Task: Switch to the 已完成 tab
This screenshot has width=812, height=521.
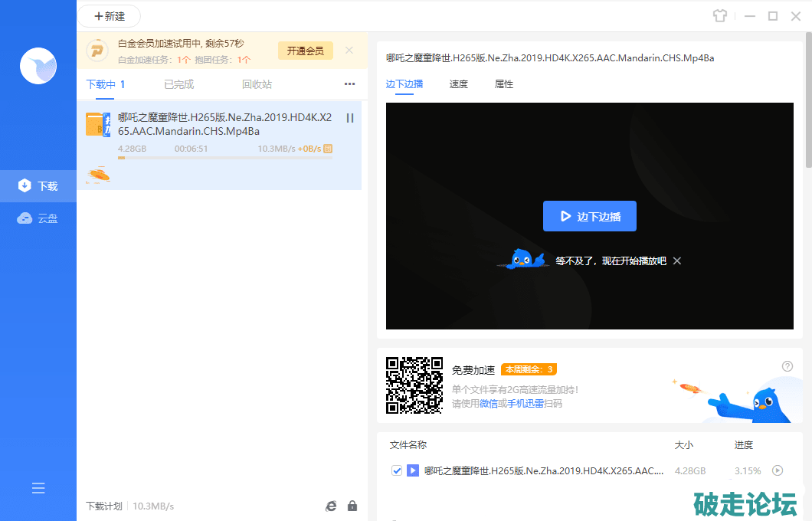Action: coord(178,84)
